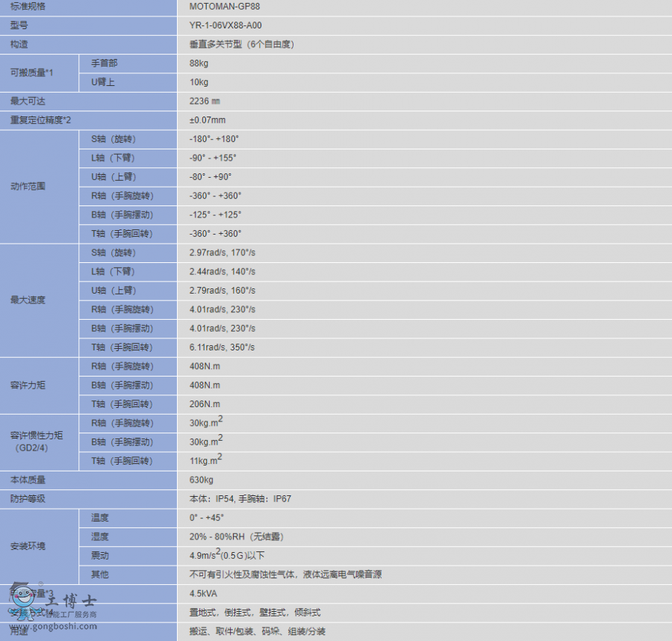Click the range -80° - +90°
This screenshot has width=672, height=641.
[x=211, y=176]
